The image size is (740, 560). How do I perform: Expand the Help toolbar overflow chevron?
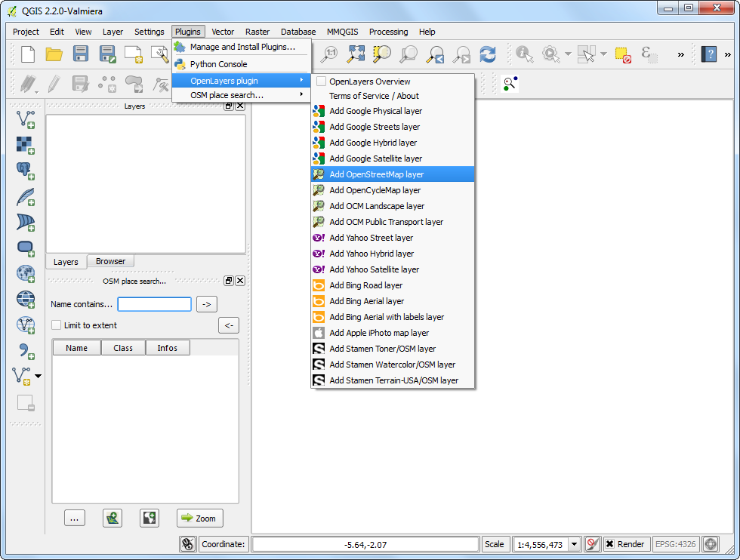click(727, 55)
